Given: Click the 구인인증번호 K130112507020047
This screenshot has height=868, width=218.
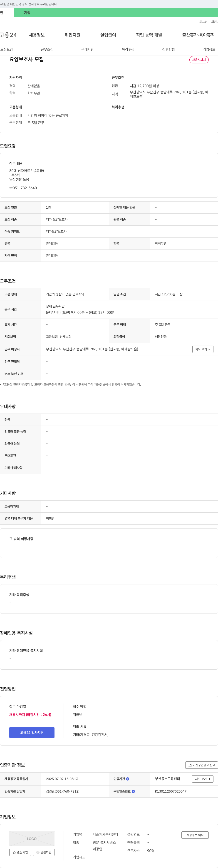Looking at the screenshot, I should coord(171,791).
